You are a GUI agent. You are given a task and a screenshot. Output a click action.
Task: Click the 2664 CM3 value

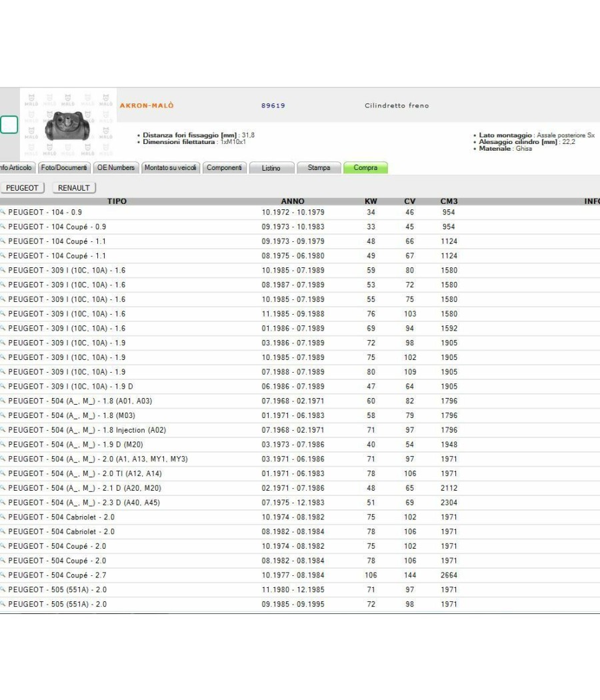click(x=449, y=575)
